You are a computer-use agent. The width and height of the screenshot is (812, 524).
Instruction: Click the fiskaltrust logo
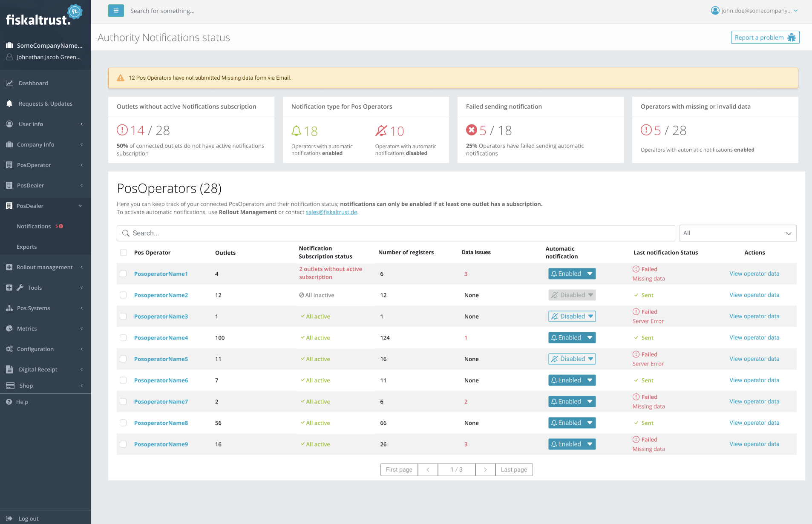click(x=44, y=15)
